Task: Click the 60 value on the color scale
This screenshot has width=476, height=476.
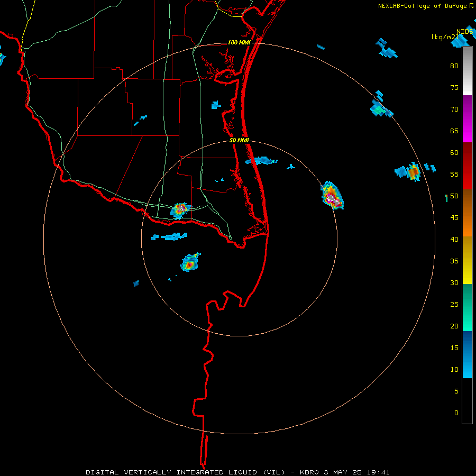Action: click(454, 153)
